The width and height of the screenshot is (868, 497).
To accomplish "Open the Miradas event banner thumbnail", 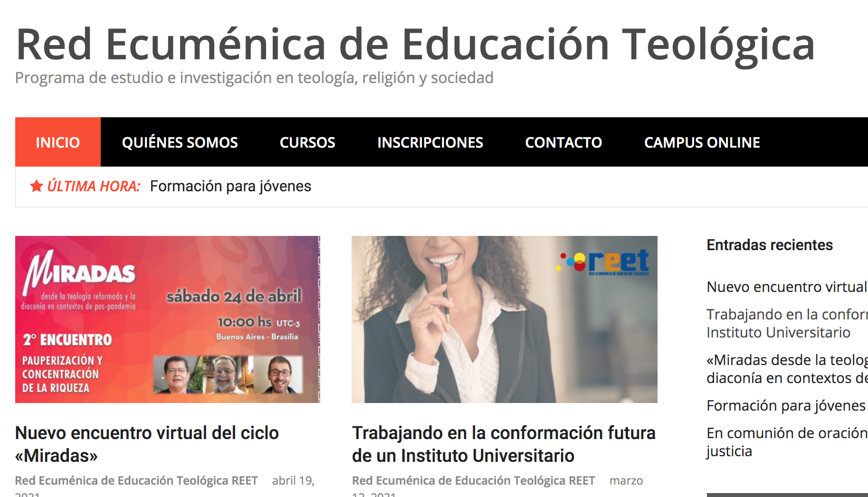I will (168, 319).
